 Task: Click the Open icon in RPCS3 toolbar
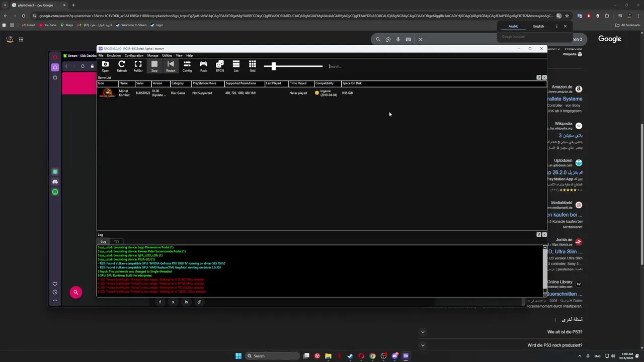pos(105,66)
